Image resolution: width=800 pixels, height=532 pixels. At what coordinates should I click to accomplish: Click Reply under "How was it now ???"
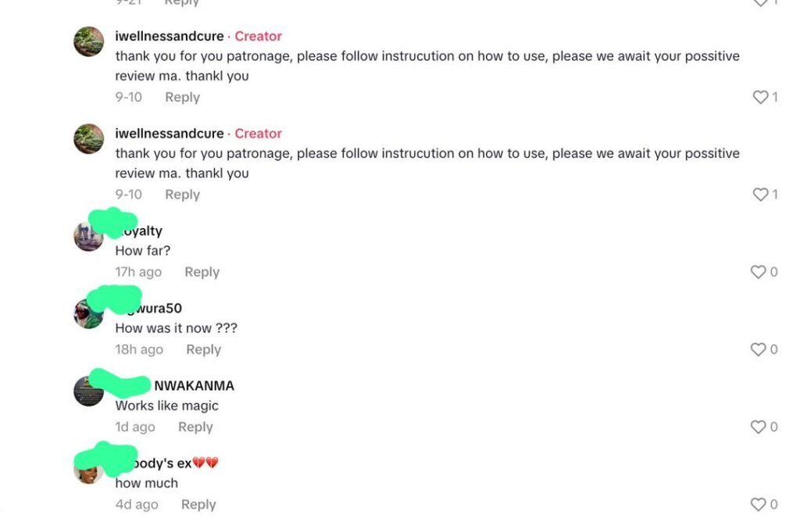coord(203,349)
